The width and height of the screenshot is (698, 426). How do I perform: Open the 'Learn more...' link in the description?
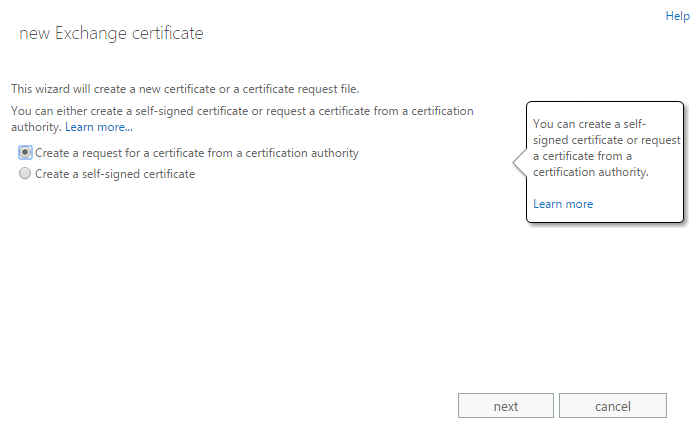pyautogui.click(x=99, y=127)
